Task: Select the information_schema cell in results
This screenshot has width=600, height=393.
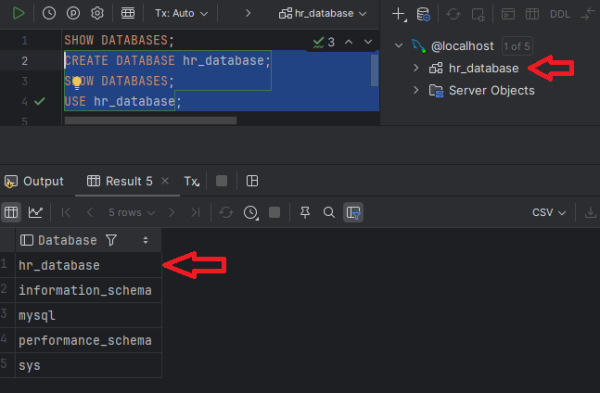Action: click(x=85, y=290)
